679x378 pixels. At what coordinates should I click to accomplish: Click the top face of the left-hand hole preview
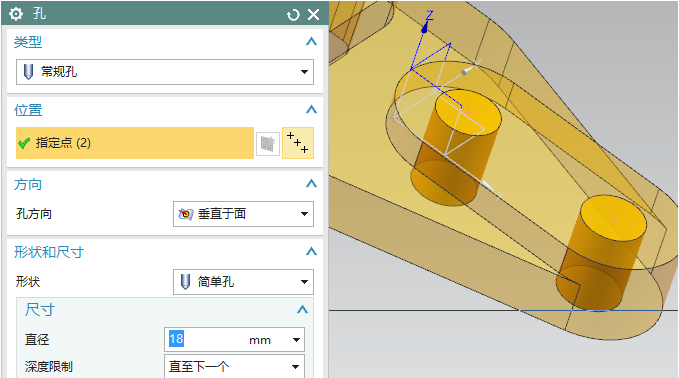coord(468,112)
